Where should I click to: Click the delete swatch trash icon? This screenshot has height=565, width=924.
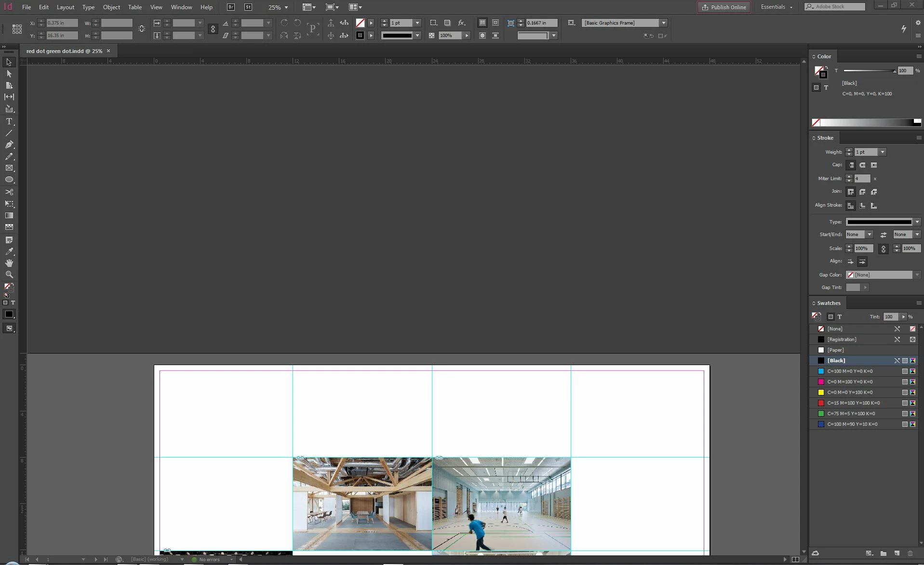(910, 553)
